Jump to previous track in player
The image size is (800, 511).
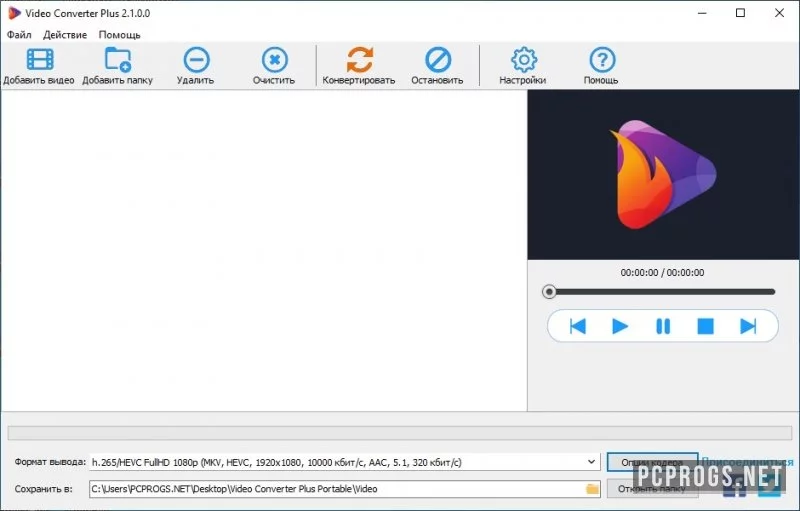pyautogui.click(x=578, y=326)
